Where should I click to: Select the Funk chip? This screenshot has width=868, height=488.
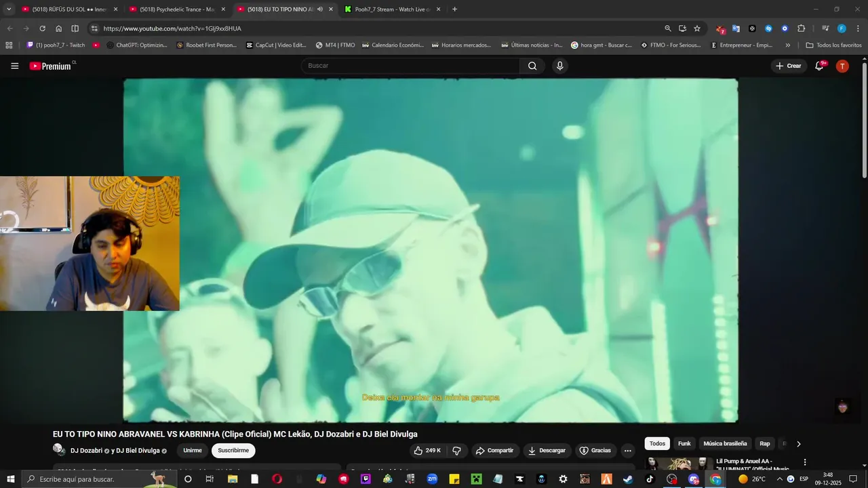[x=684, y=444]
